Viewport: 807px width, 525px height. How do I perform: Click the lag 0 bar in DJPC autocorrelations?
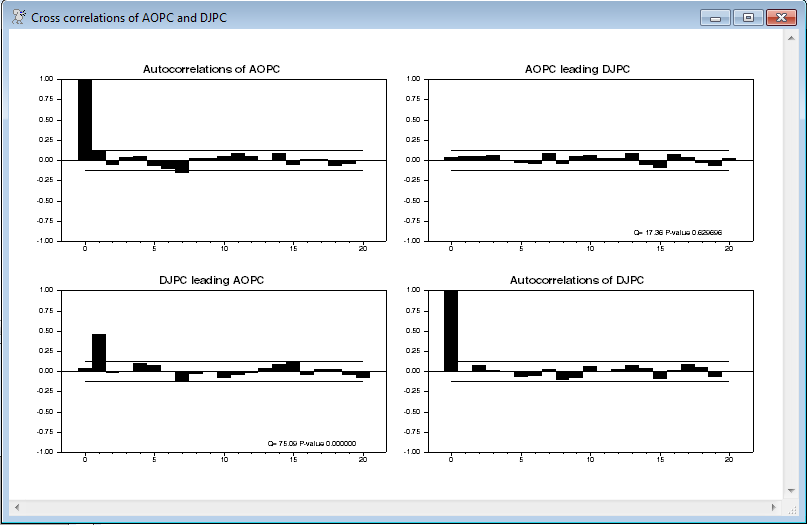451,330
